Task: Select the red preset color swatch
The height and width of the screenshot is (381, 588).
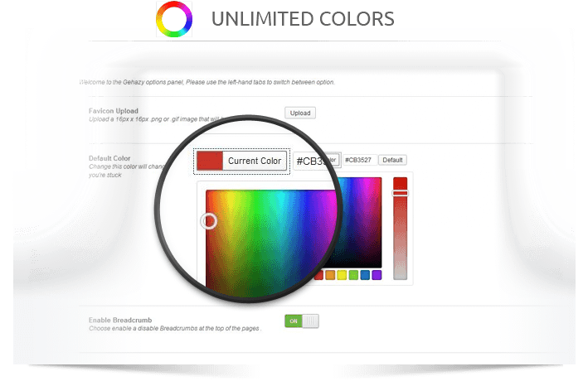Action: pyautogui.click(x=318, y=274)
